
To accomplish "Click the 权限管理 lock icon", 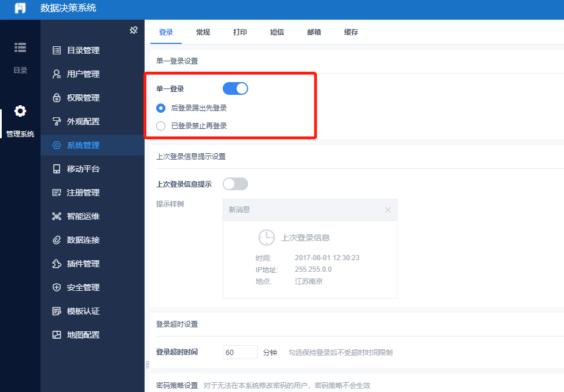I will [57, 98].
